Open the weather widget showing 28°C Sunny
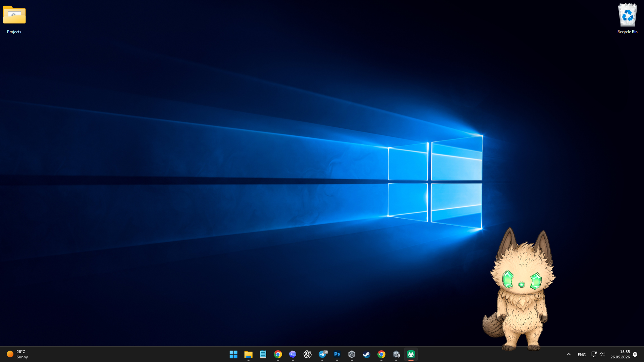The height and width of the screenshot is (362, 644). click(x=17, y=354)
